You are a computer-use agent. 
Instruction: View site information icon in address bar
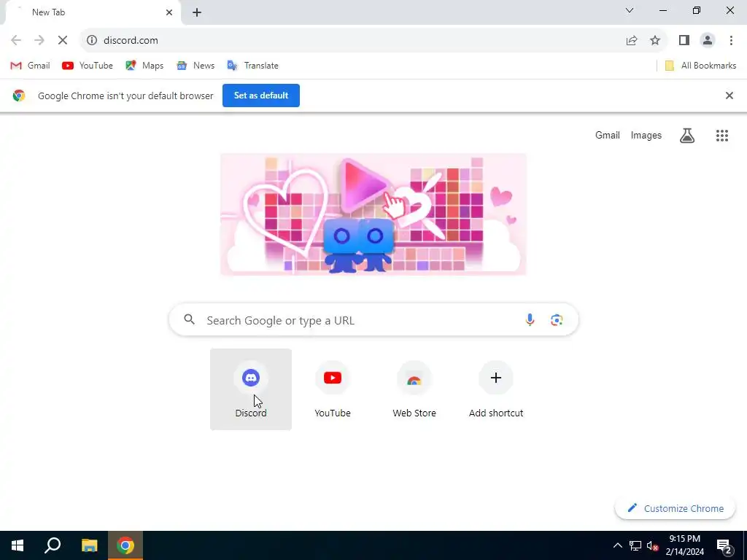coord(92,41)
